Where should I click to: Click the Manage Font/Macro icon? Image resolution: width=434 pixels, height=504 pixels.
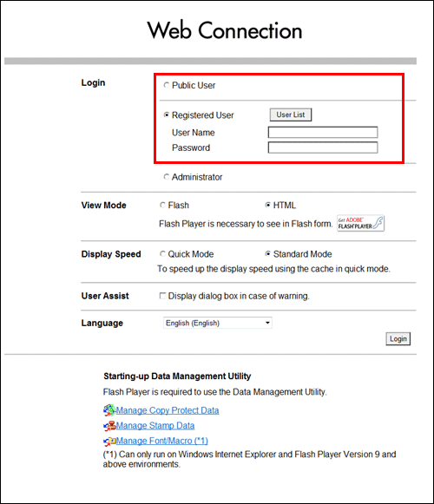tap(109, 442)
